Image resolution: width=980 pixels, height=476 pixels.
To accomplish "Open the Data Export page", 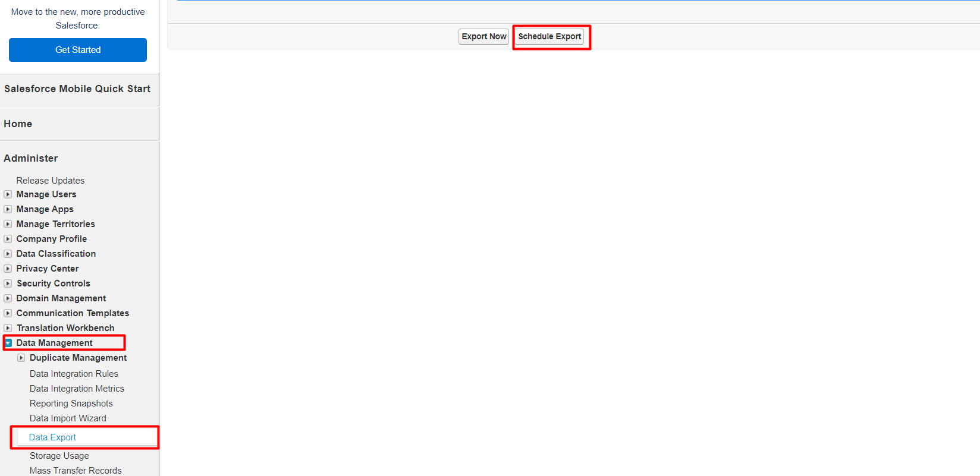I will point(52,437).
